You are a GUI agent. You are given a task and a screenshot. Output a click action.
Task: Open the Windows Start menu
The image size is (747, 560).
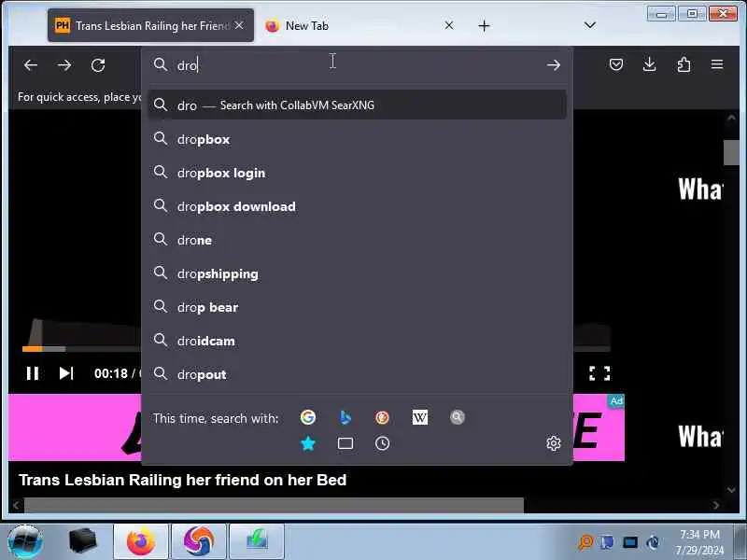pos(25,541)
